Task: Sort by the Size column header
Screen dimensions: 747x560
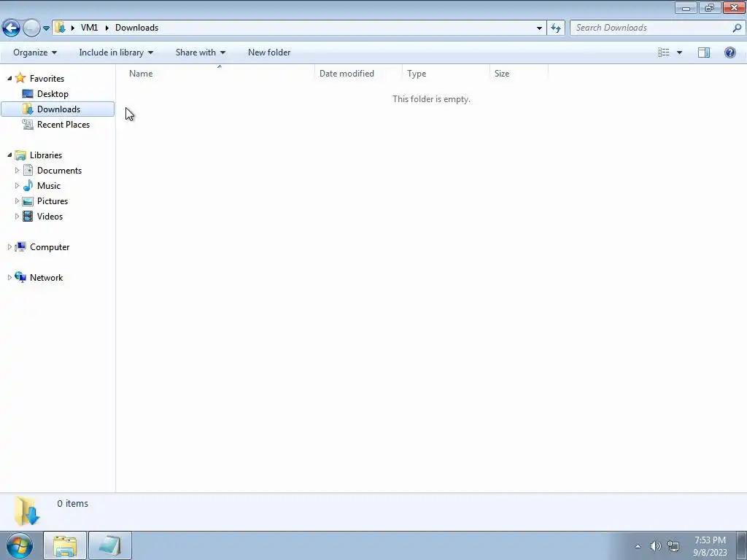Action: click(519, 74)
